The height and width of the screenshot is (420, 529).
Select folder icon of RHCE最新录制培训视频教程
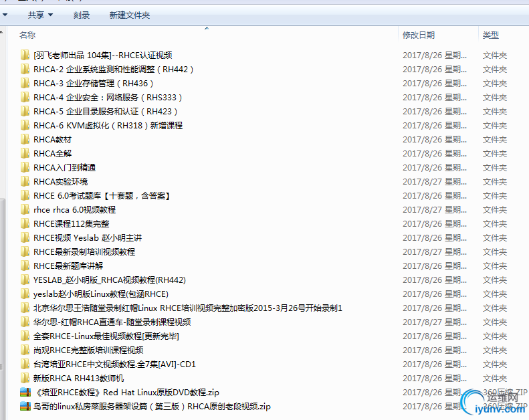click(x=25, y=252)
